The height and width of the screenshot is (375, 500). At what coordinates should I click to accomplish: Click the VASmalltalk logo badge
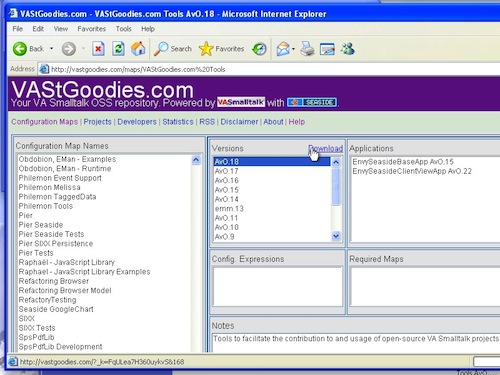click(241, 102)
